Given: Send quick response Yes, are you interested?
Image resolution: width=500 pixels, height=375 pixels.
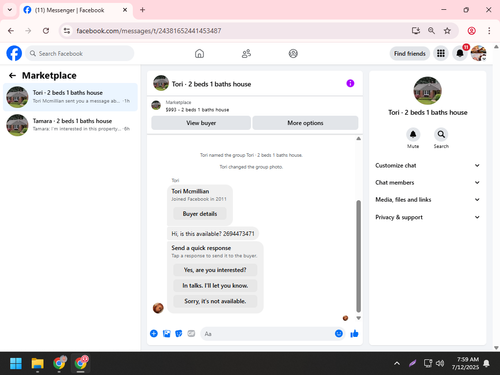Looking at the screenshot, I should [215, 270].
